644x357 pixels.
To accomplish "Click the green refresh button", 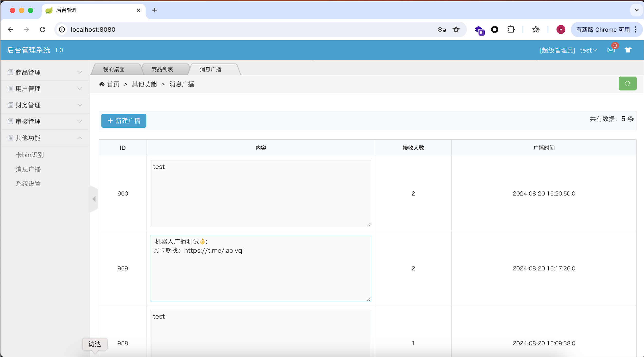I will (x=628, y=84).
